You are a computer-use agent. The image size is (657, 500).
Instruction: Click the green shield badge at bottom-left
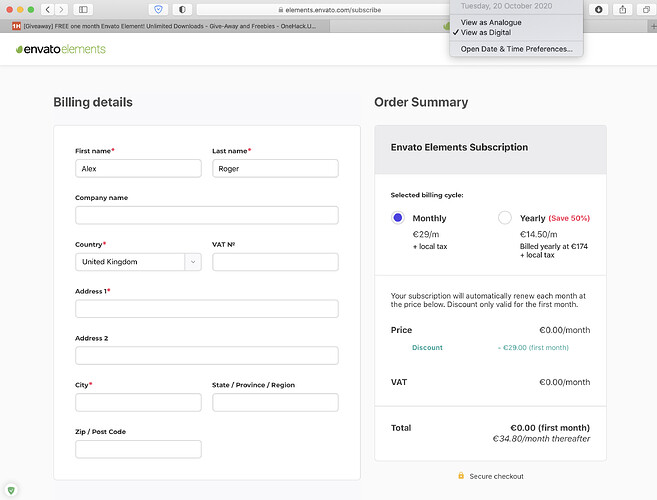11,490
